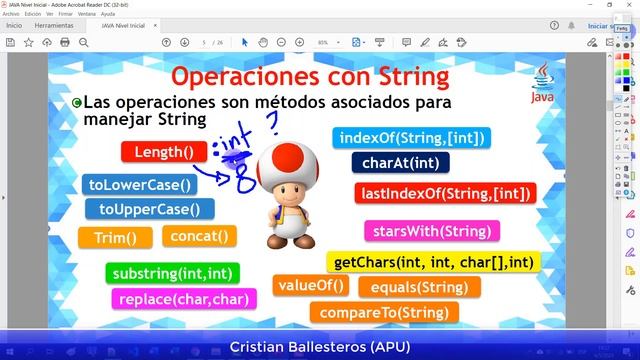Pick the green color in the drawing palette

tap(626, 72)
